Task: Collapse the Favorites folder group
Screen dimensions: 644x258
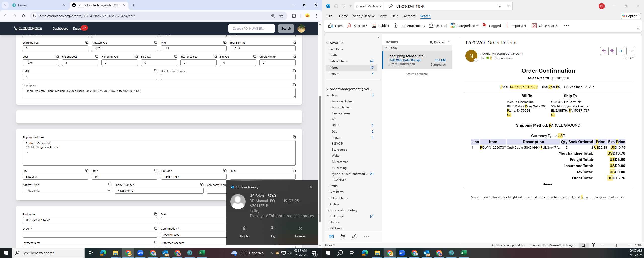Action: click(x=328, y=43)
